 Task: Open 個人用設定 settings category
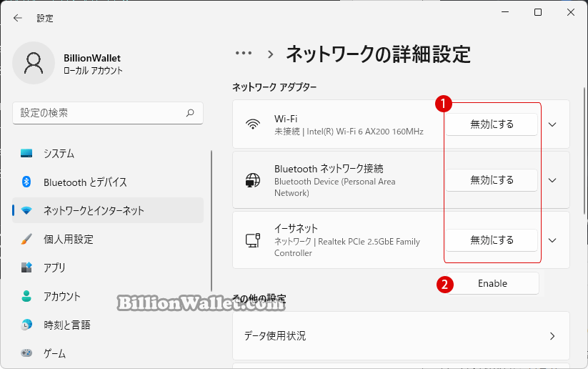[x=108, y=239]
